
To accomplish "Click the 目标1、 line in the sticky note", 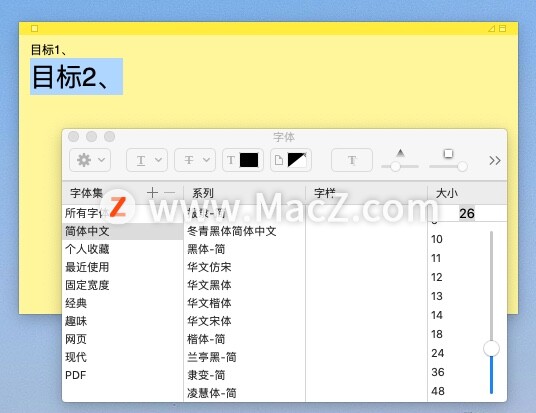I will 49,50.
